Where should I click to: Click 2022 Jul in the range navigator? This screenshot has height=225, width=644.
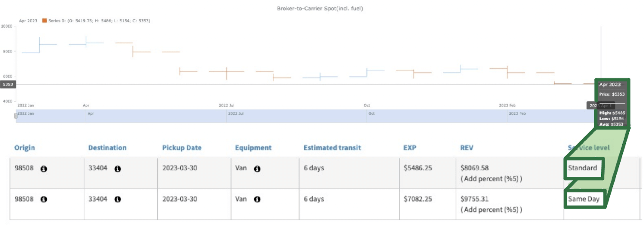coord(235,113)
